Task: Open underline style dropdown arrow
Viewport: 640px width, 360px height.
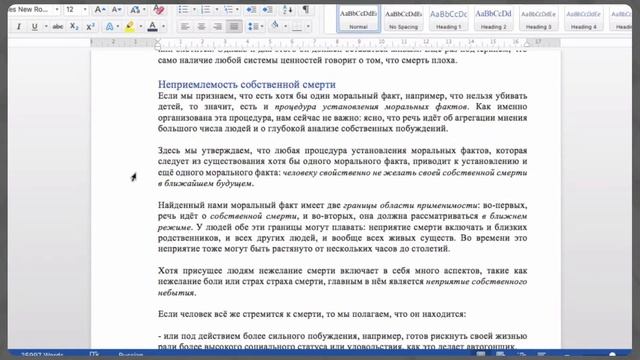Action: pyautogui.click(x=45, y=27)
